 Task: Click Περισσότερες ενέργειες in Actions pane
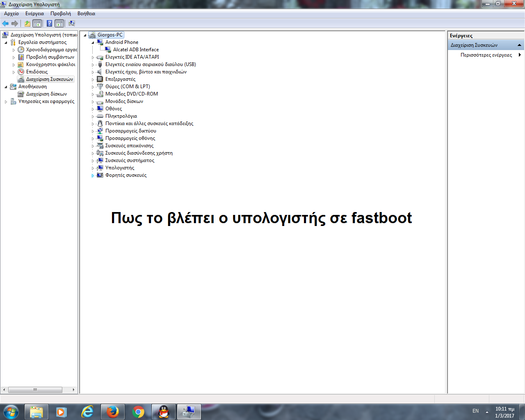(x=486, y=55)
